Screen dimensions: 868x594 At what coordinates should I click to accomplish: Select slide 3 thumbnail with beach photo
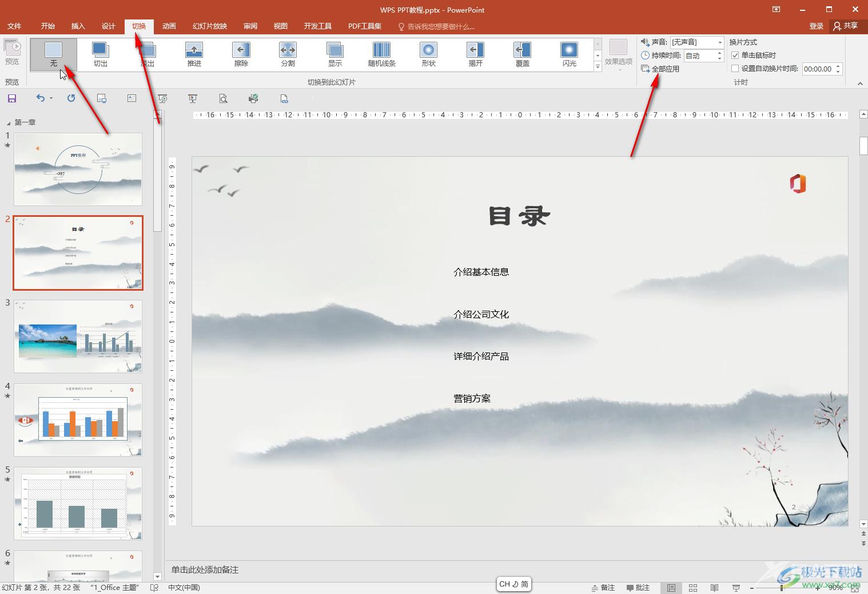pos(78,336)
